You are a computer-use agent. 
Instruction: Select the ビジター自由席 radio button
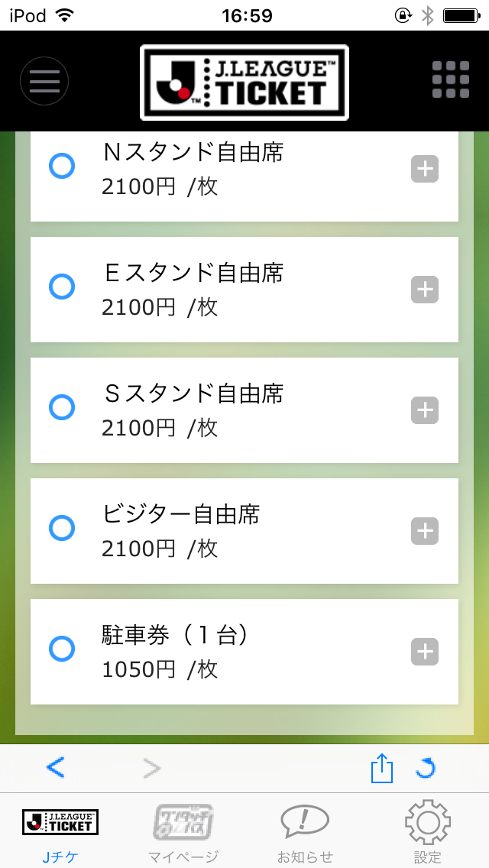[x=62, y=527]
